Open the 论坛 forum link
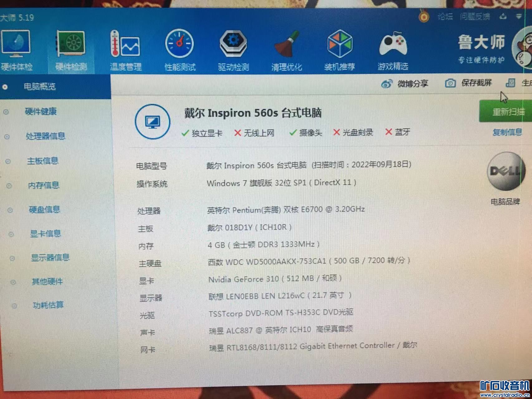This screenshot has width=532, height=399. (445, 17)
